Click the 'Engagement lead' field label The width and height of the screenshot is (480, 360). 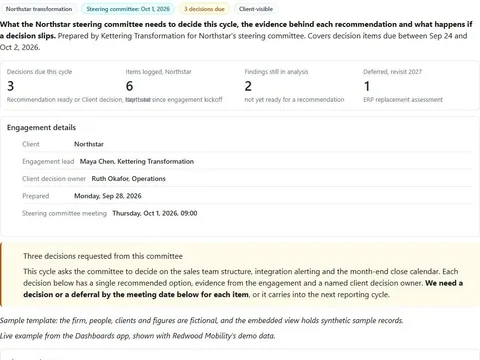pyautogui.click(x=48, y=162)
